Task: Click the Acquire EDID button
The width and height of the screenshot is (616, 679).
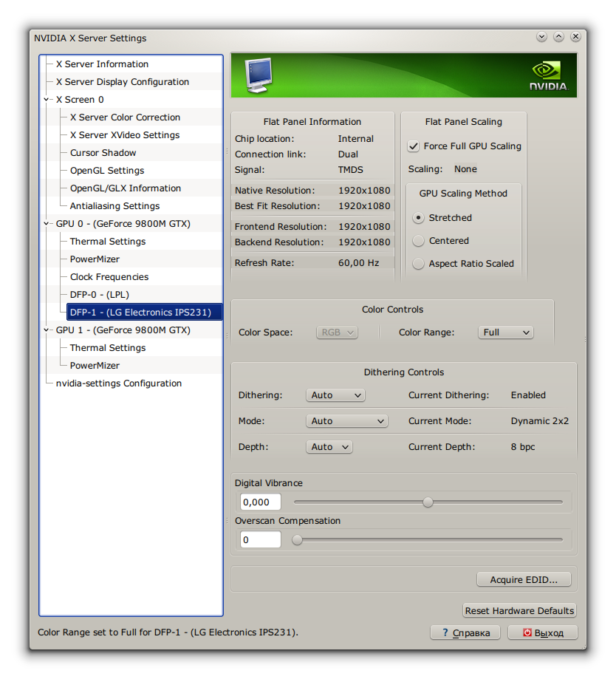Action: (524, 580)
